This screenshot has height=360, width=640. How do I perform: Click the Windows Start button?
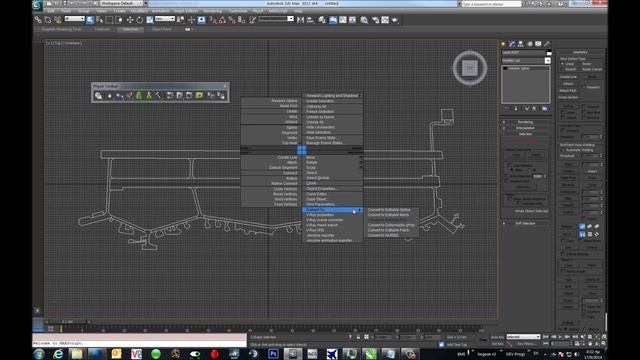pyautogui.click(x=39, y=354)
